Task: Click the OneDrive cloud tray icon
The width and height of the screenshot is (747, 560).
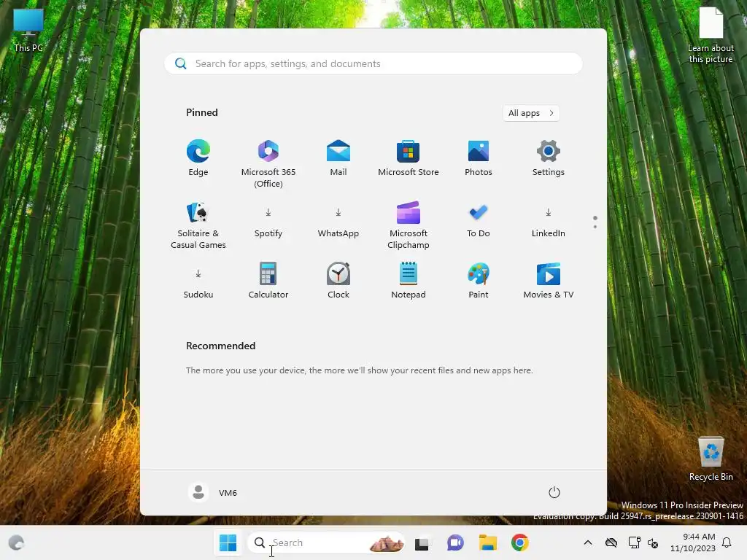Action: [611, 542]
